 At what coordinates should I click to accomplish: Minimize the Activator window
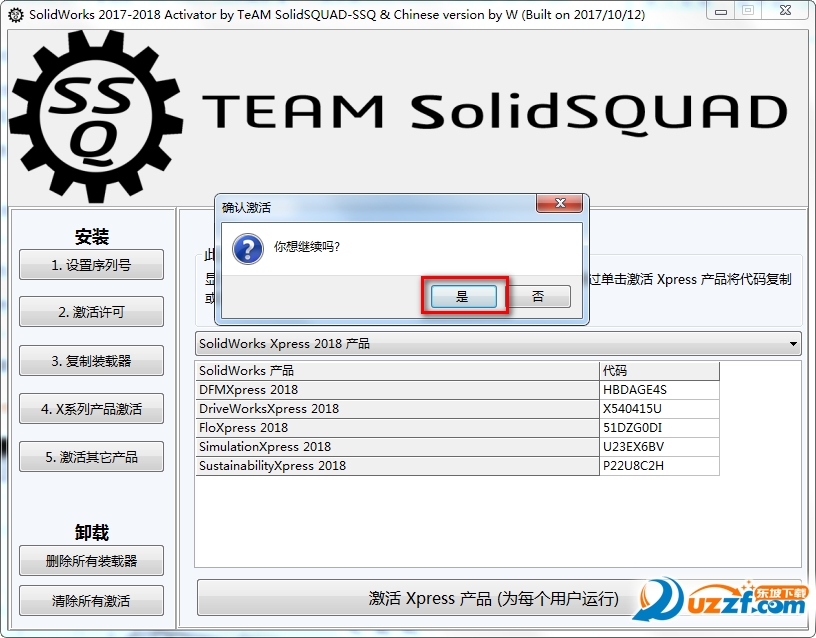721,10
